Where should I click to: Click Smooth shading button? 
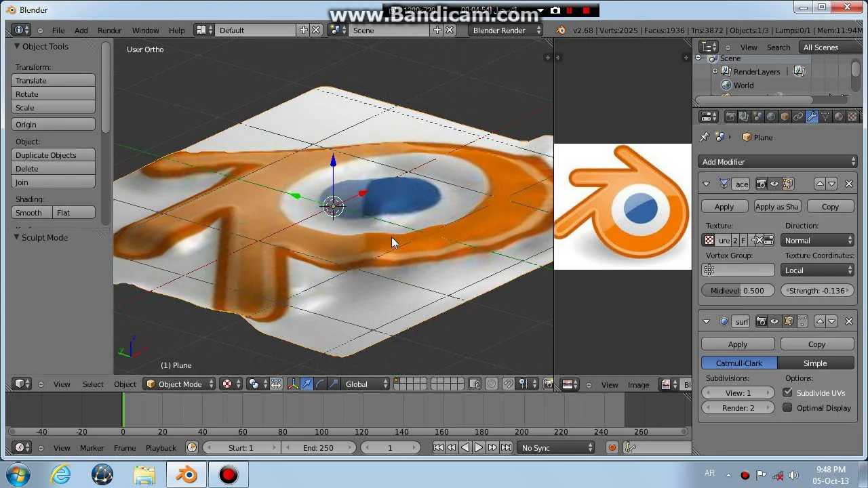click(32, 213)
